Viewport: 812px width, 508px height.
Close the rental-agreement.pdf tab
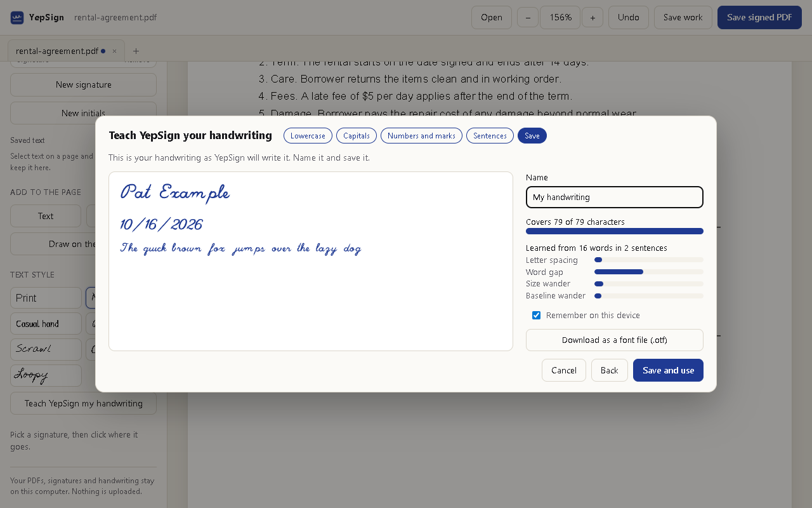pos(114,51)
